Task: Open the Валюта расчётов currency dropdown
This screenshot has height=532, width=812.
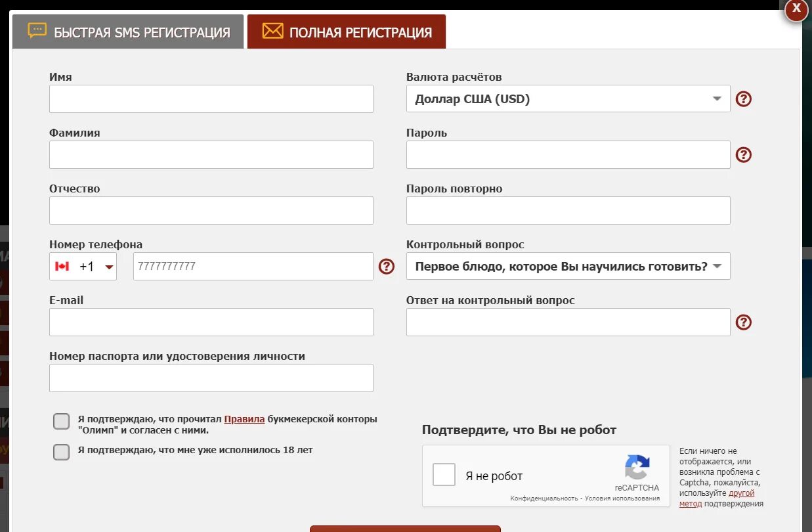Action: (x=568, y=99)
